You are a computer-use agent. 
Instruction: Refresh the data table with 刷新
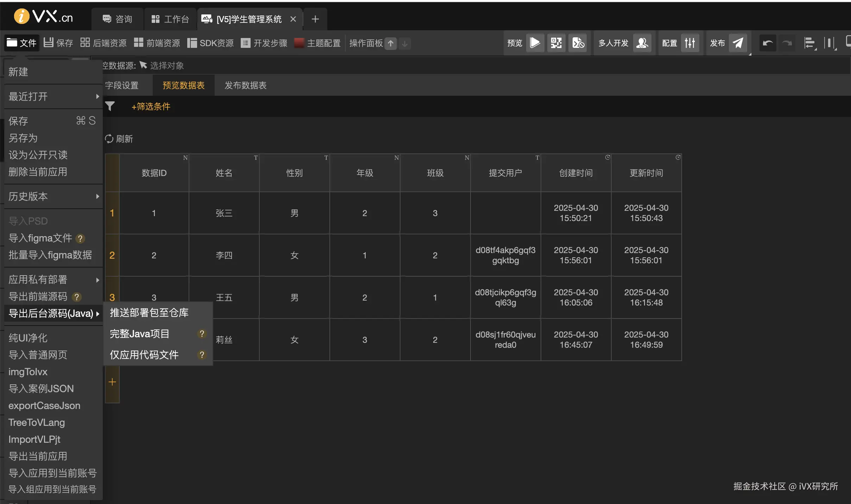pyautogui.click(x=119, y=139)
